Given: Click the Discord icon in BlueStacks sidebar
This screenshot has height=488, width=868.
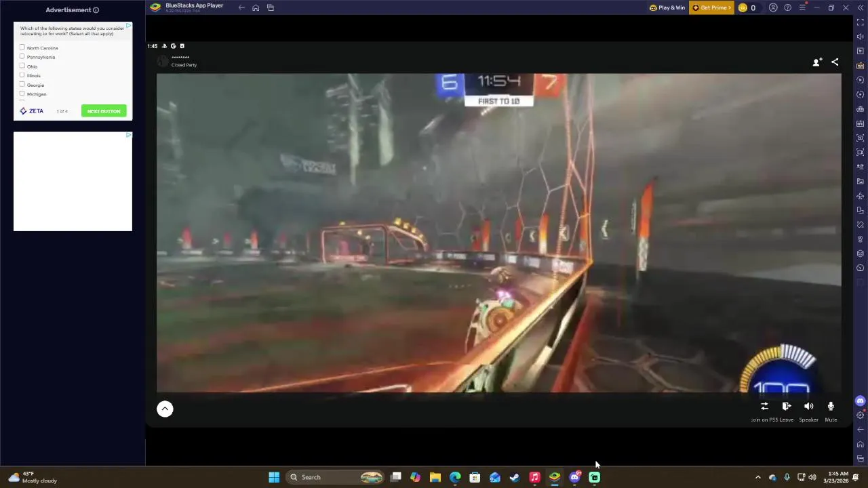Looking at the screenshot, I should 861,401.
